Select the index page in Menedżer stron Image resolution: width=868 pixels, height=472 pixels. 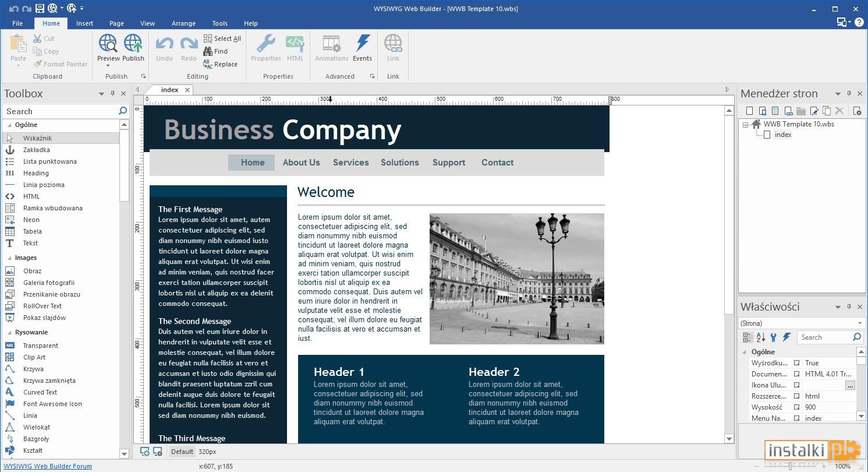[x=783, y=135]
